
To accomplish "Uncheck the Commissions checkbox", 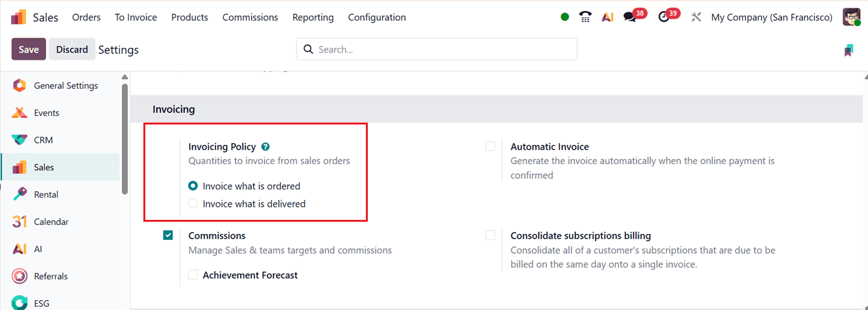I will [168, 235].
